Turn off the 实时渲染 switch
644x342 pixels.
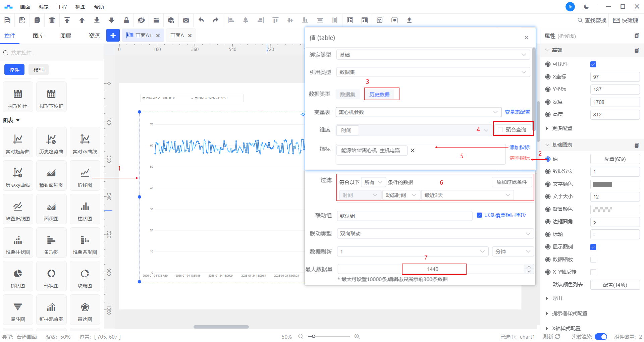click(600, 337)
